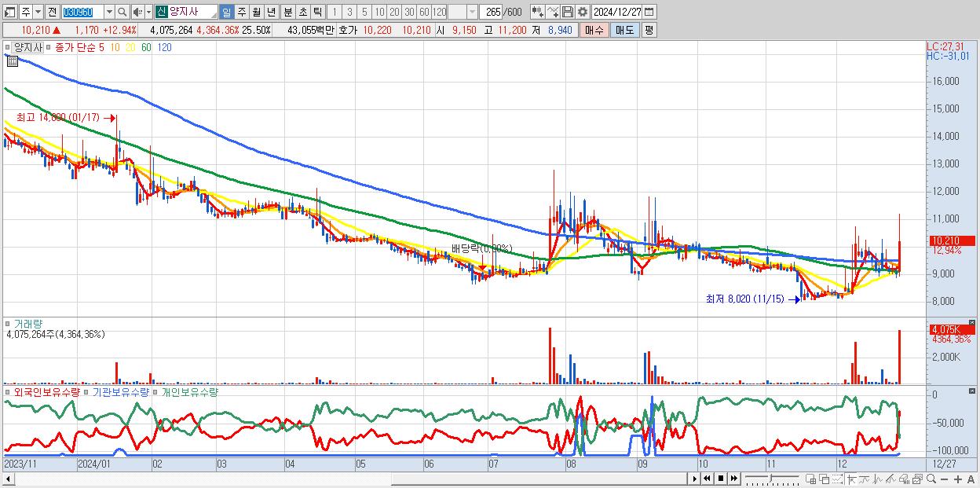The width and height of the screenshot is (980, 488).
Task: Select the 20 interval button
Action: tap(394, 12)
